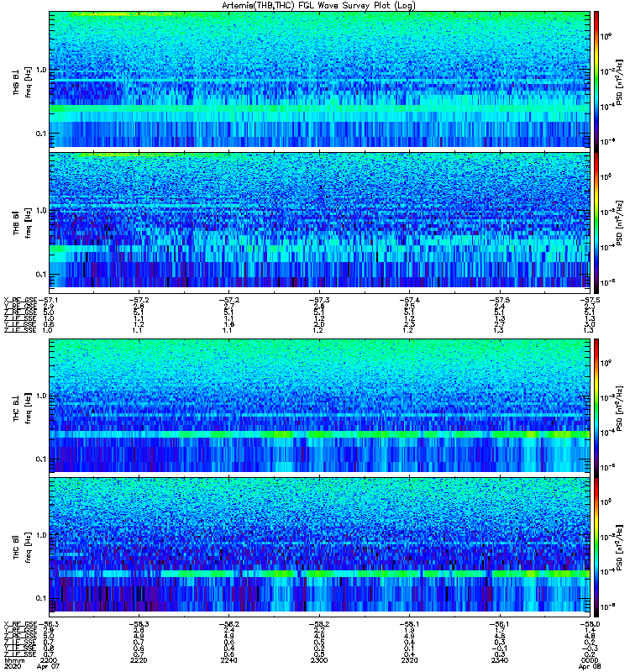This screenshot has height=672, width=630.
Task: Click the "-57.3" X_RE_GSE value
Action: pos(319,300)
